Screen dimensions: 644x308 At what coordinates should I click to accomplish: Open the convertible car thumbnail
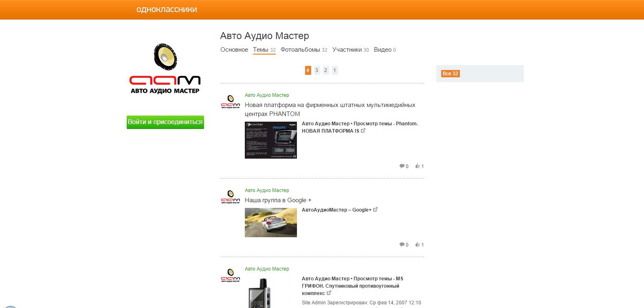tap(271, 223)
